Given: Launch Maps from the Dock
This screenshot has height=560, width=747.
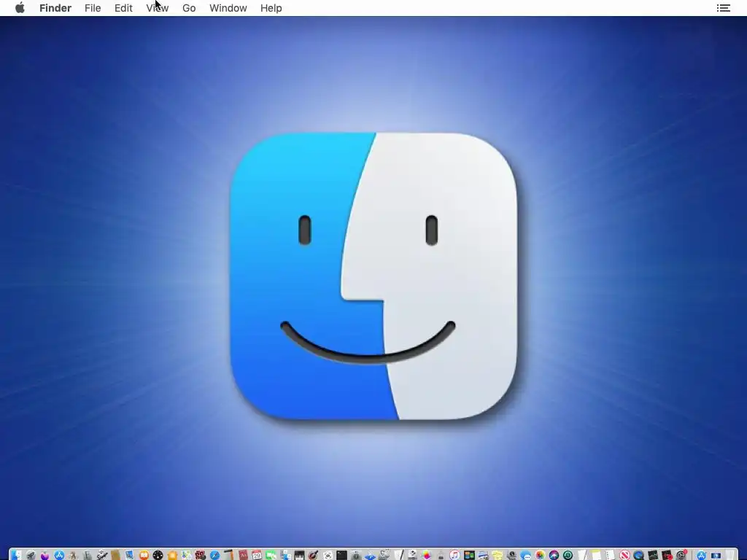Looking at the screenshot, I should coord(186,555).
